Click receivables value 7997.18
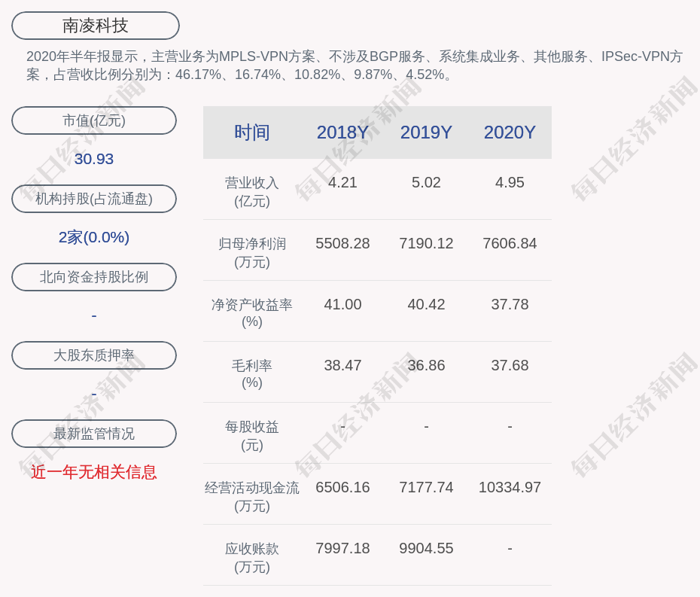 pos(342,548)
